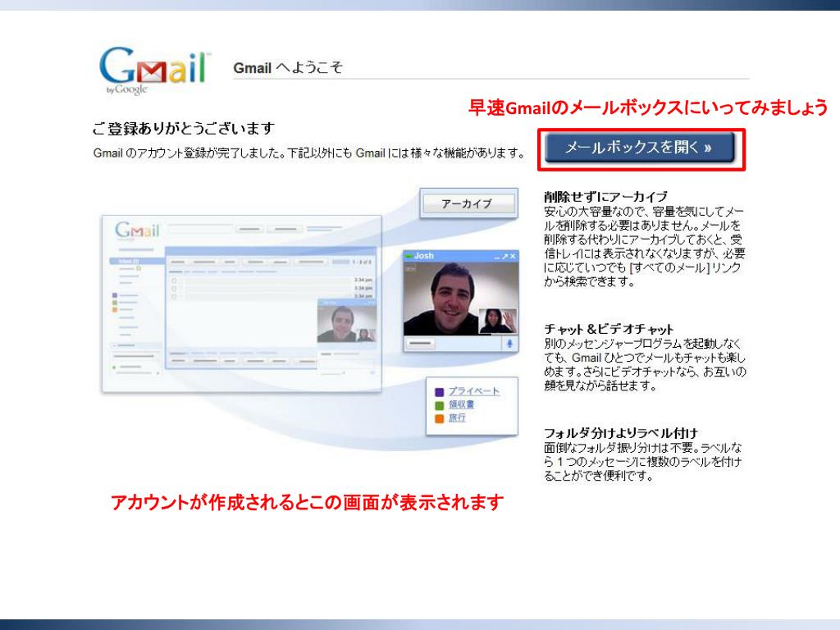Click the Gmail by Google logo
The image size is (840, 630).
tap(154, 71)
